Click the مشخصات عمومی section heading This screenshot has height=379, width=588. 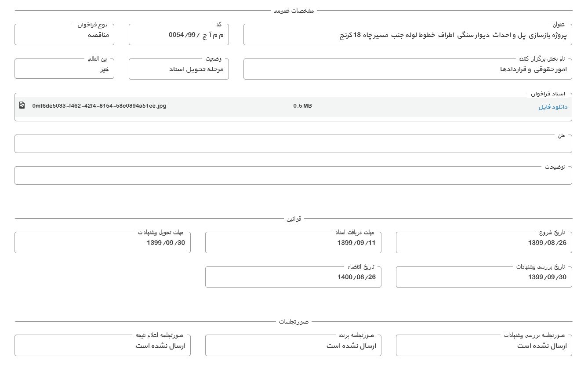pos(294,11)
